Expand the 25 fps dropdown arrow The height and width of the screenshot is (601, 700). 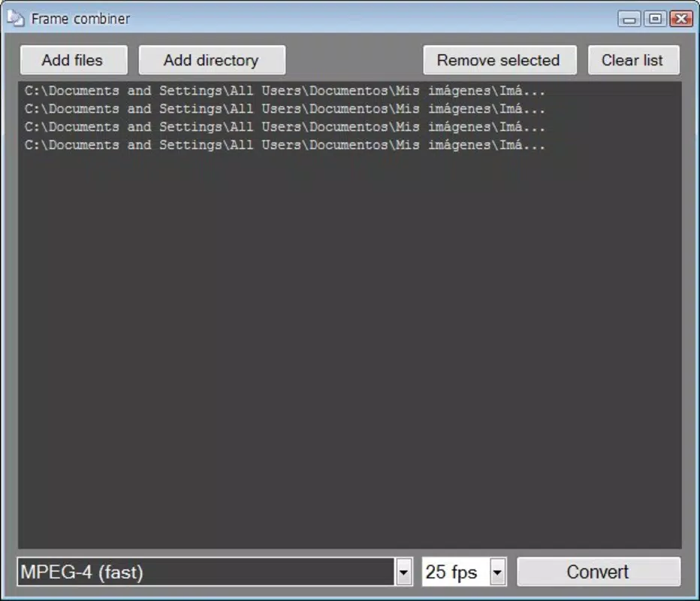(497, 572)
